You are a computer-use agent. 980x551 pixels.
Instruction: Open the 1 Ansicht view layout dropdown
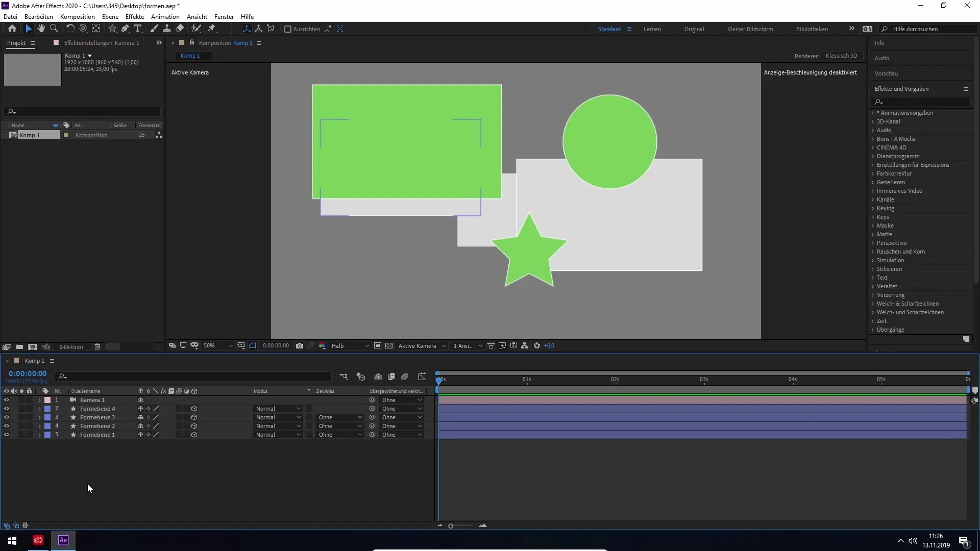[x=467, y=346]
